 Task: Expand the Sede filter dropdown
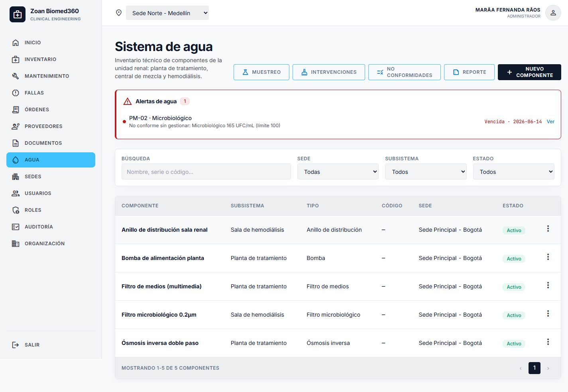tap(338, 171)
